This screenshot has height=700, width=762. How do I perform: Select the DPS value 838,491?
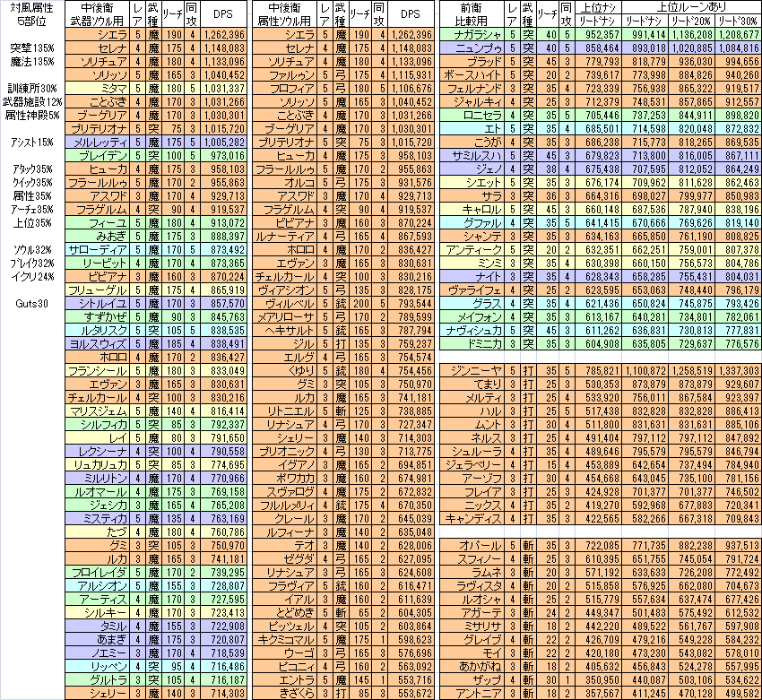pos(222,344)
